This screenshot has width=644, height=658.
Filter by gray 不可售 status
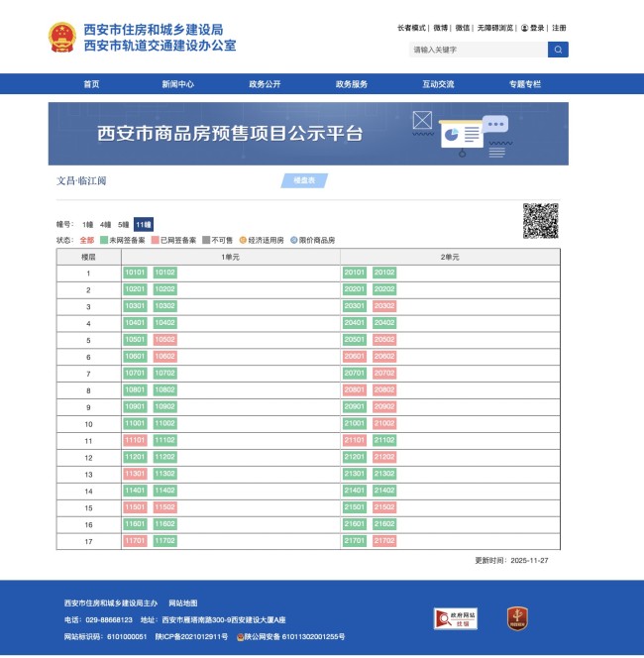[x=217, y=240]
